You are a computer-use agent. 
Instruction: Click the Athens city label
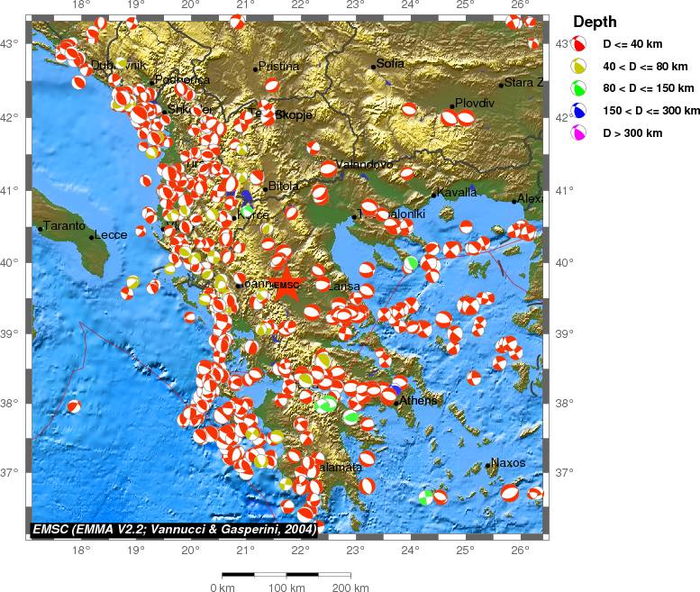click(418, 400)
